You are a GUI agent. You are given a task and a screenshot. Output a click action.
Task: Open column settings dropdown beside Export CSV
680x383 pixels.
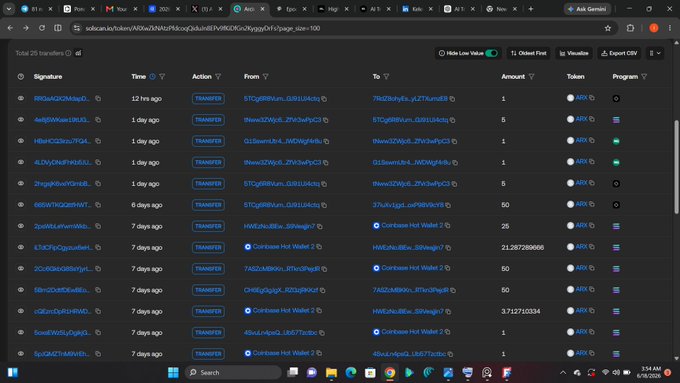[655, 53]
